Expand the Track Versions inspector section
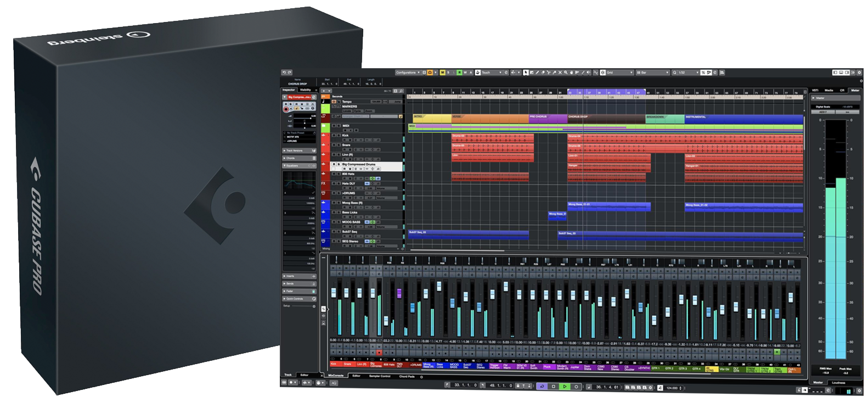868x402 pixels. point(299,150)
